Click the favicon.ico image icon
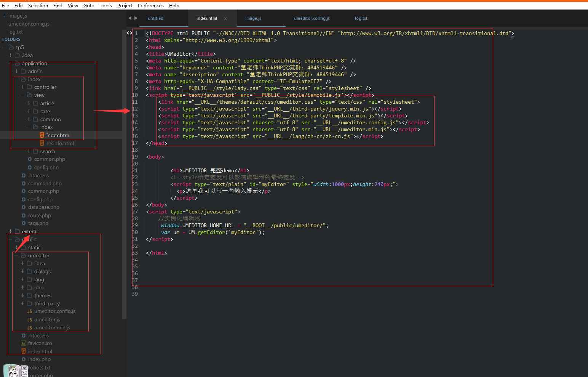588x377 pixels. click(24, 343)
